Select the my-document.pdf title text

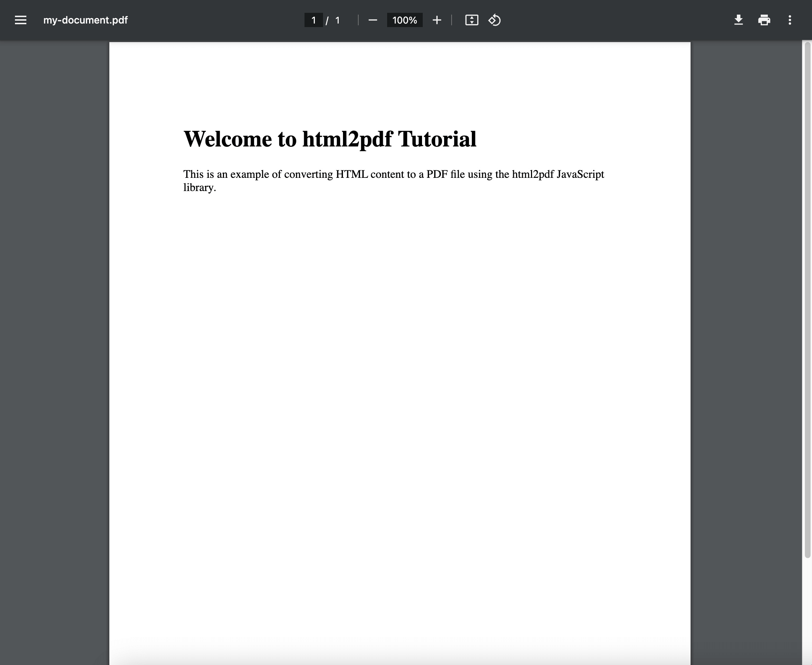(85, 20)
